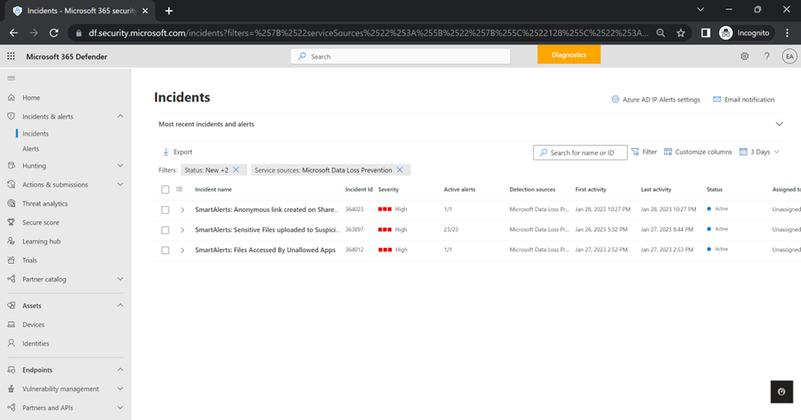Click the browser zoom magnifier icon

[661, 33]
